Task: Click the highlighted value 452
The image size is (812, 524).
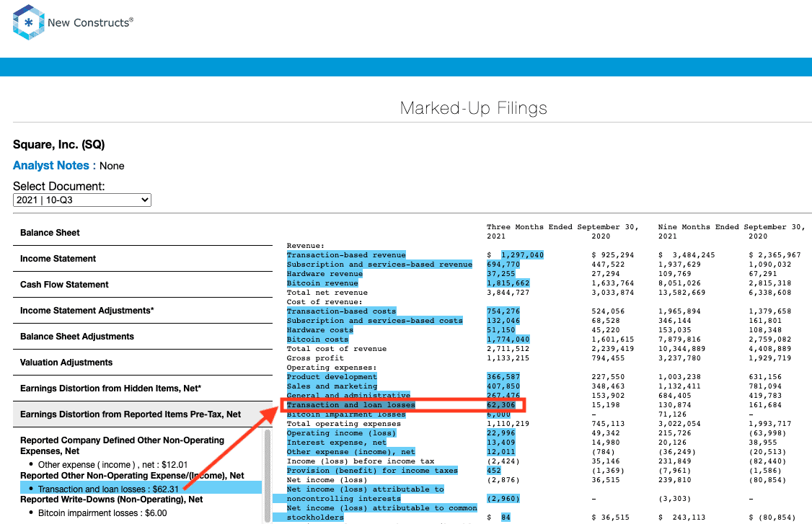Action: tap(494, 471)
